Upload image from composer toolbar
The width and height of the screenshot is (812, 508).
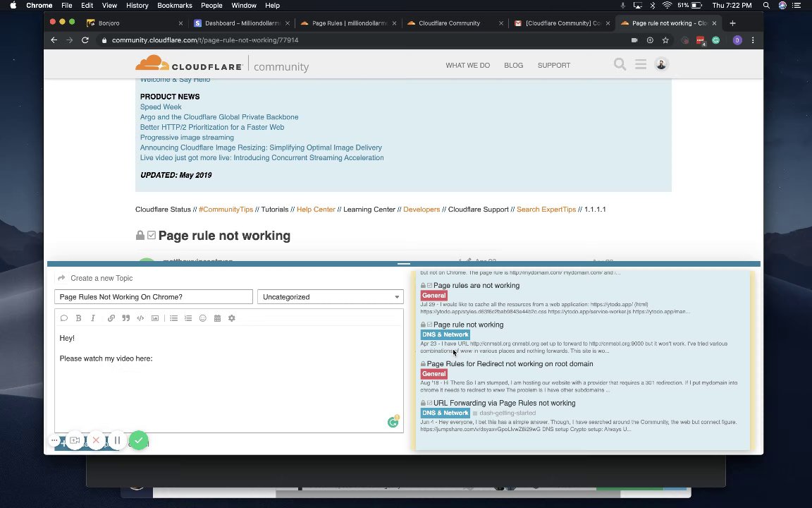coord(155,318)
